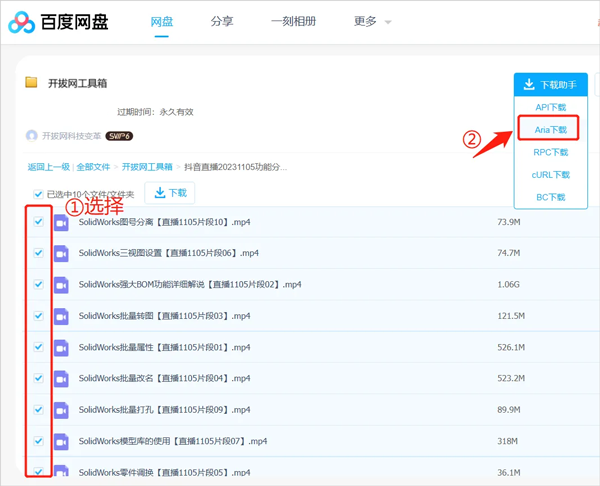The width and height of the screenshot is (600, 486).
Task: Switch to the 分享 tab
Action: tap(222, 21)
